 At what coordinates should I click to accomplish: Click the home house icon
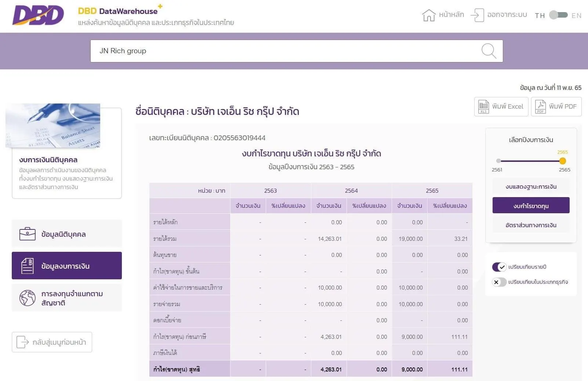click(x=429, y=15)
